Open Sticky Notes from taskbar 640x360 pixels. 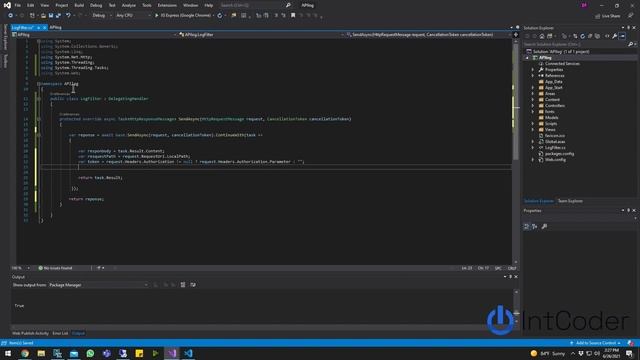(139, 353)
